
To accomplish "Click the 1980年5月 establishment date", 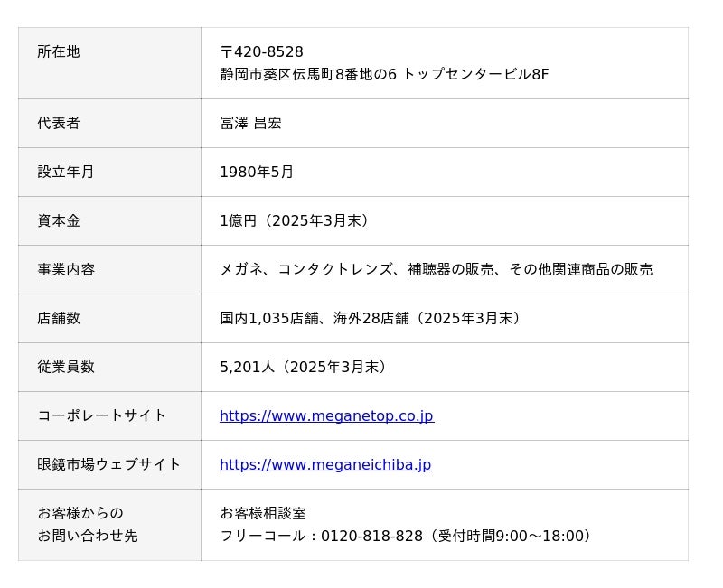I will tap(257, 172).
